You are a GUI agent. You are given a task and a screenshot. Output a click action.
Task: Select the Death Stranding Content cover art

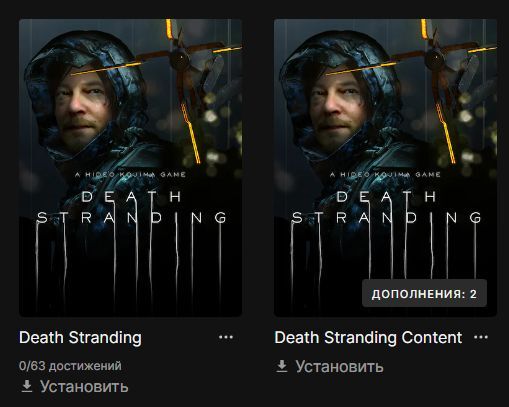pos(386,168)
